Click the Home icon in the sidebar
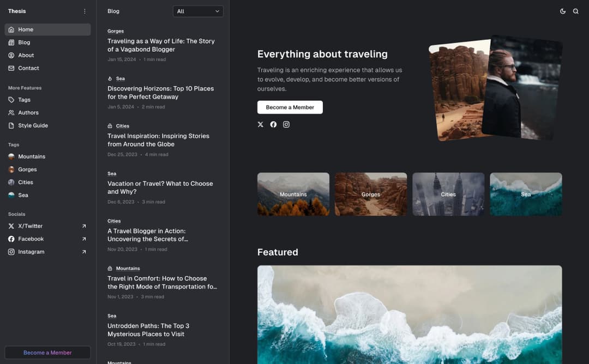This screenshot has height=364, width=589. pyautogui.click(x=11, y=29)
